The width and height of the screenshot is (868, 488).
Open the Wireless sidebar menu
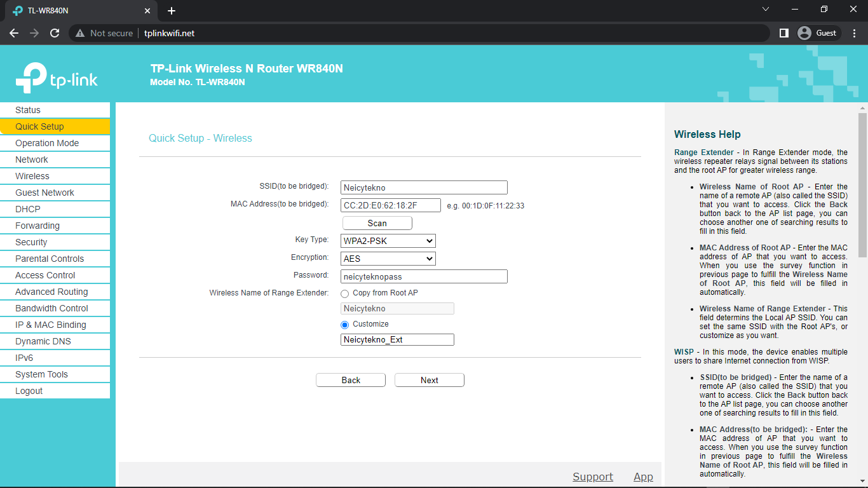55,176
